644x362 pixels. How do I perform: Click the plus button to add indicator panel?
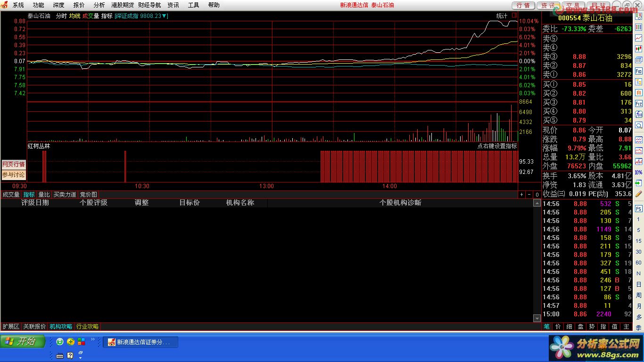(522, 194)
